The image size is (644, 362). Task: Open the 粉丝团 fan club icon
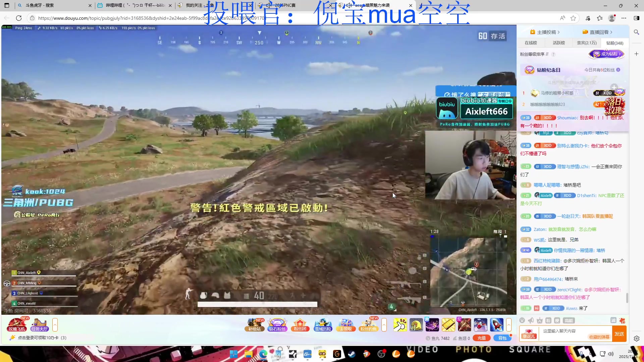[300, 324]
